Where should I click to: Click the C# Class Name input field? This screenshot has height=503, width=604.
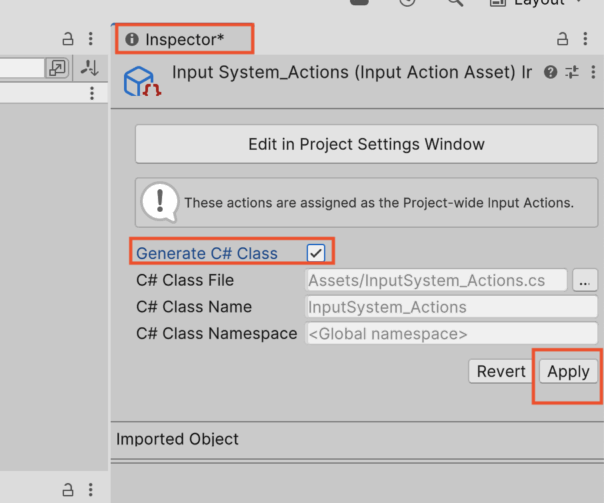coord(451,307)
